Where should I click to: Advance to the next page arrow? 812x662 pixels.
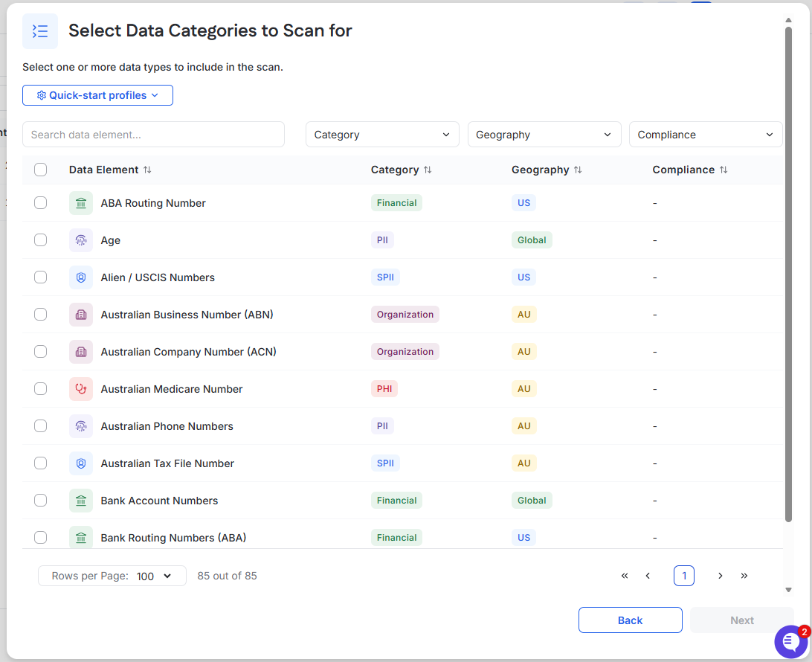pos(721,576)
